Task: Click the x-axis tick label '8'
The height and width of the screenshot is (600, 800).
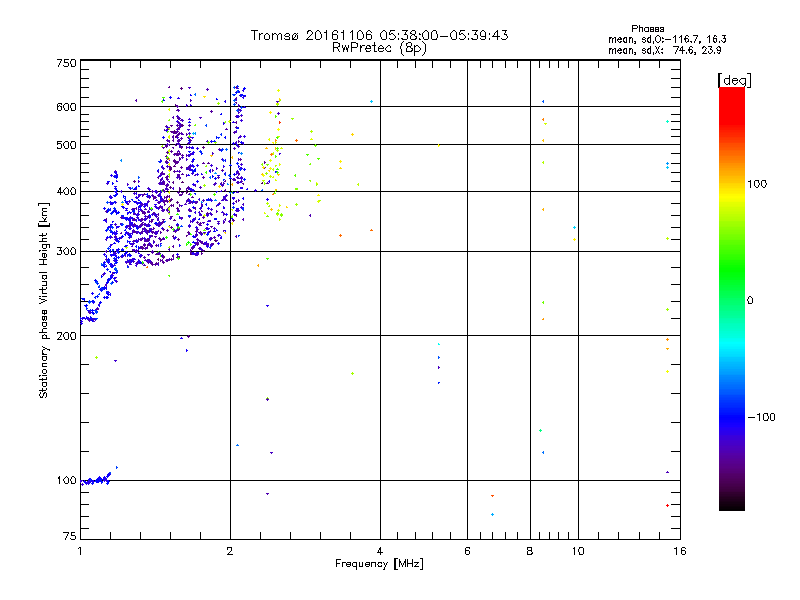Action: coord(530,551)
